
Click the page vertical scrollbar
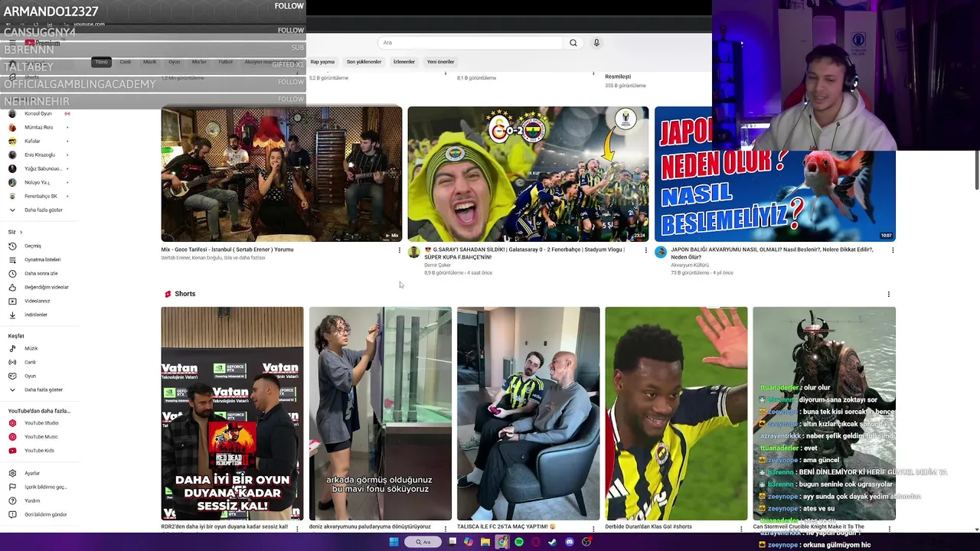point(976,170)
